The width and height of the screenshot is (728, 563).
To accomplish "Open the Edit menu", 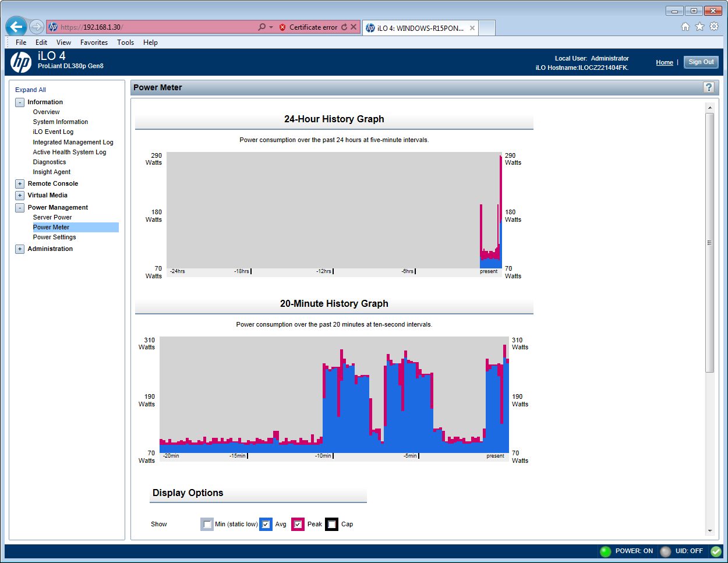I will pyautogui.click(x=41, y=43).
